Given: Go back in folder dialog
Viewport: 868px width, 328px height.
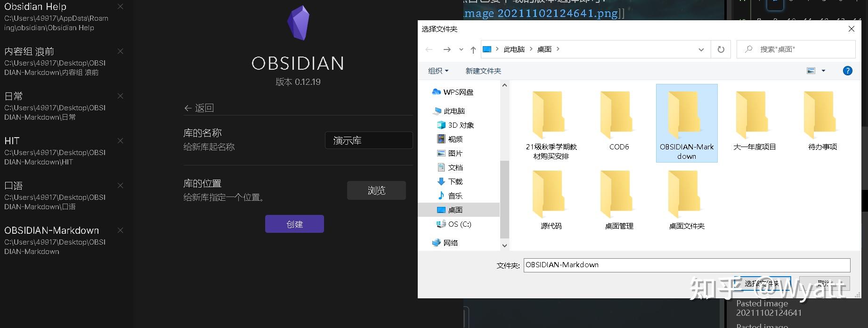Looking at the screenshot, I should click(x=429, y=49).
